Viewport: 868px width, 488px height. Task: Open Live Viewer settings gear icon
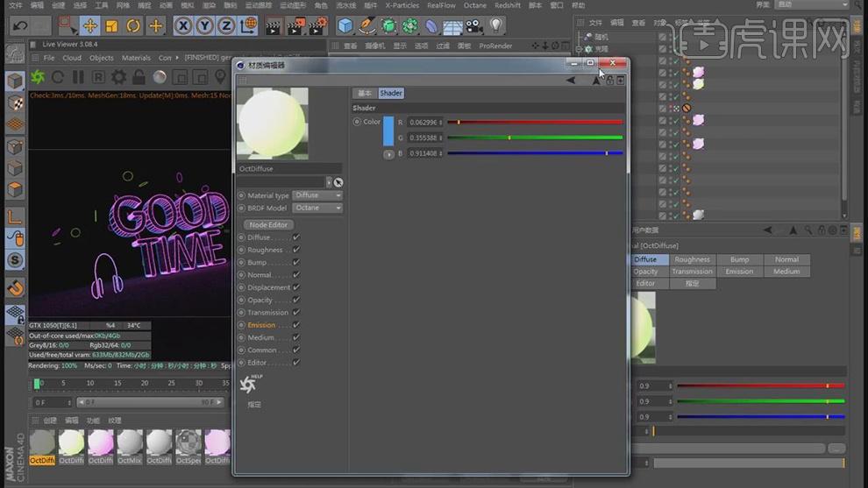118,77
